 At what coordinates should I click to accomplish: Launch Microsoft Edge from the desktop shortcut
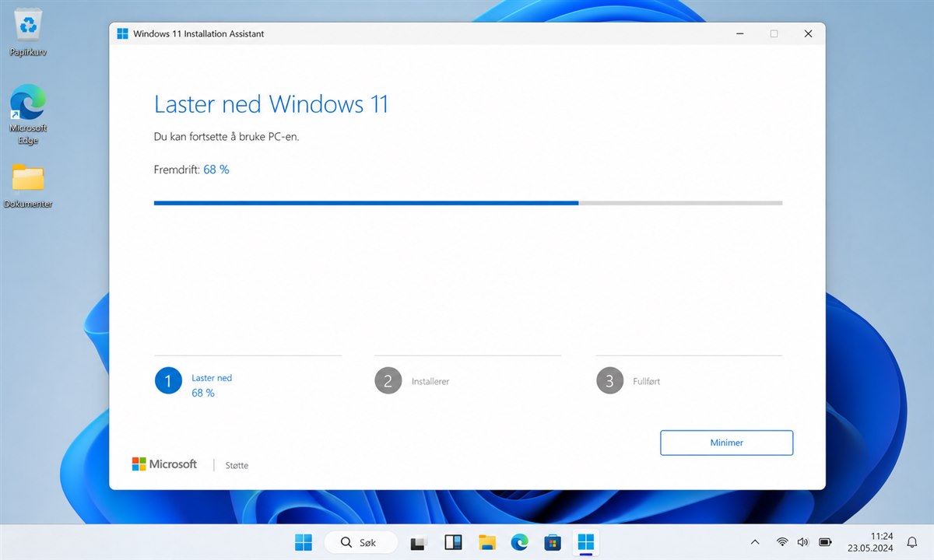(28, 114)
